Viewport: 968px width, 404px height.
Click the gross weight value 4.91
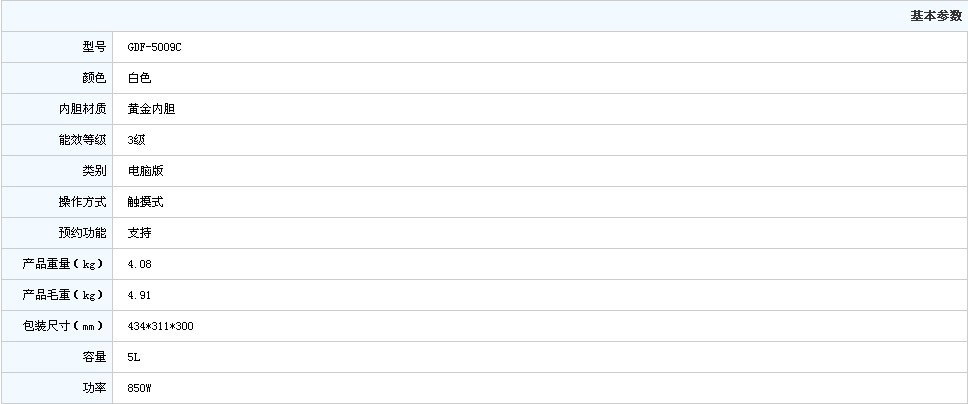pos(139,295)
